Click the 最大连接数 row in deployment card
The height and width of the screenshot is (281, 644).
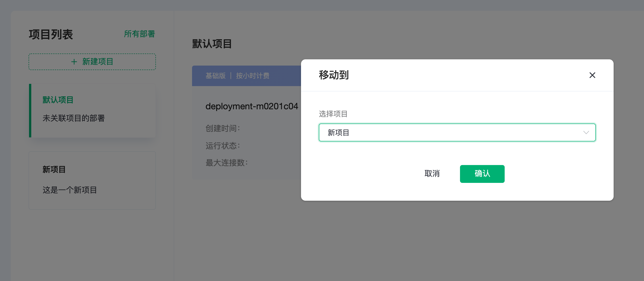(x=226, y=163)
